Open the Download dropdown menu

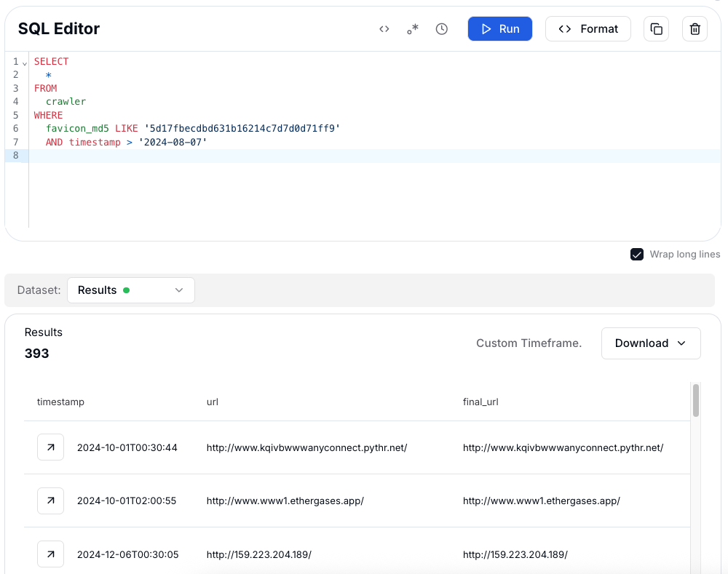coord(651,343)
